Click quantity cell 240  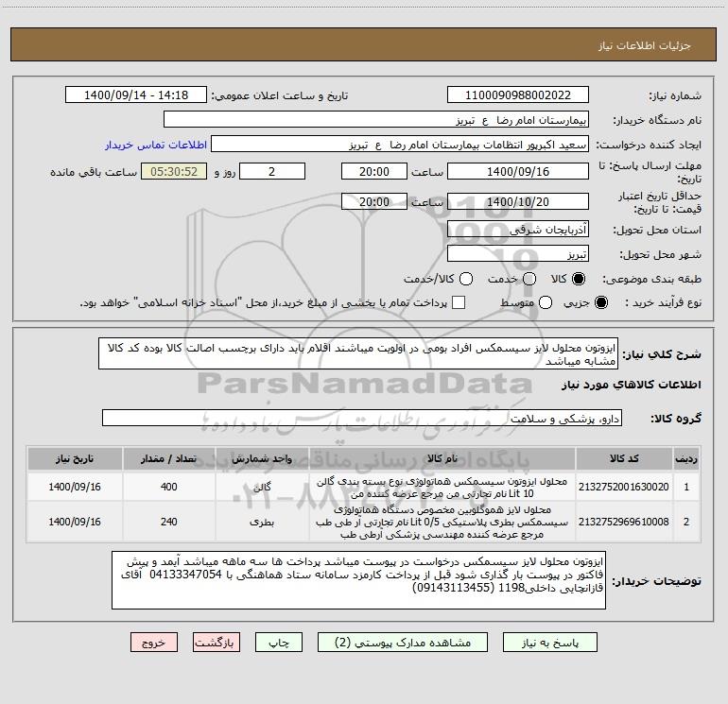pyautogui.click(x=168, y=522)
